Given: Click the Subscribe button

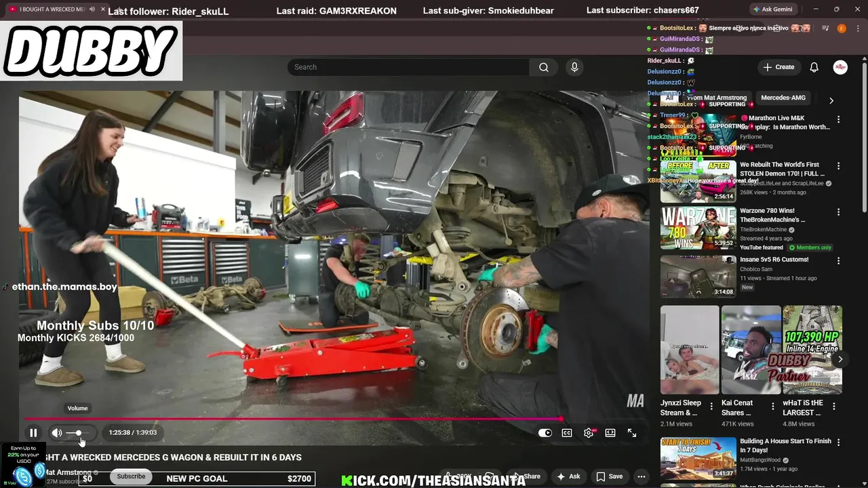Looking at the screenshot, I should click(131, 476).
